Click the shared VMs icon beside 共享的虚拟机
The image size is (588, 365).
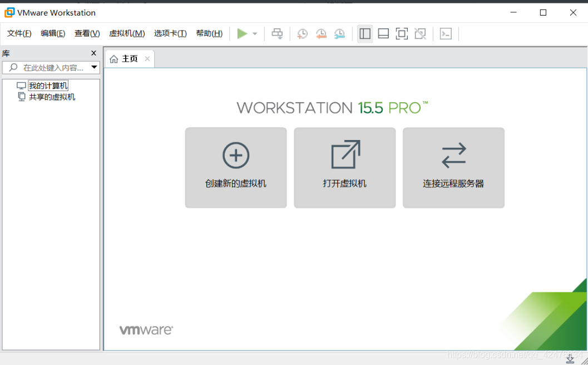(22, 97)
